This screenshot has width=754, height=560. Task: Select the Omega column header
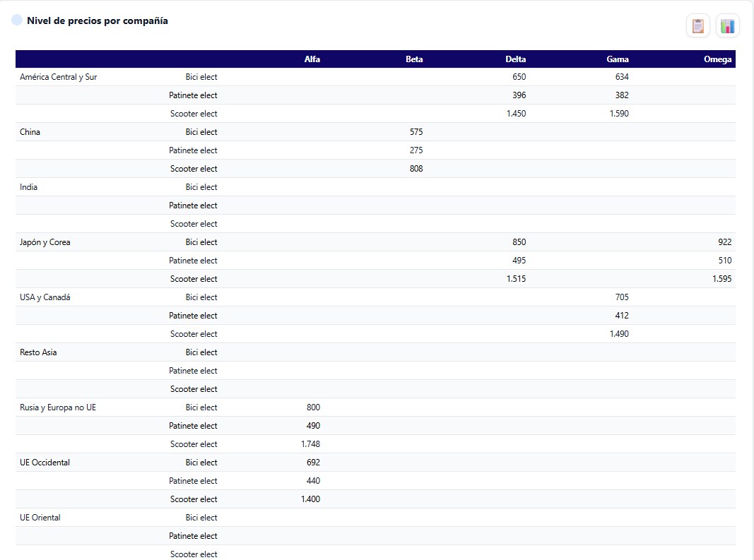coord(717,59)
